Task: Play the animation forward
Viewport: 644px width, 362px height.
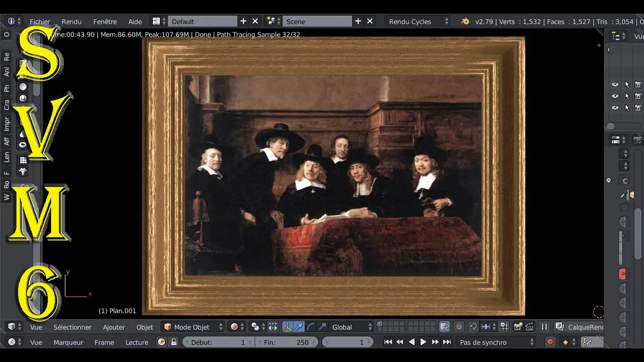Action: click(x=423, y=342)
